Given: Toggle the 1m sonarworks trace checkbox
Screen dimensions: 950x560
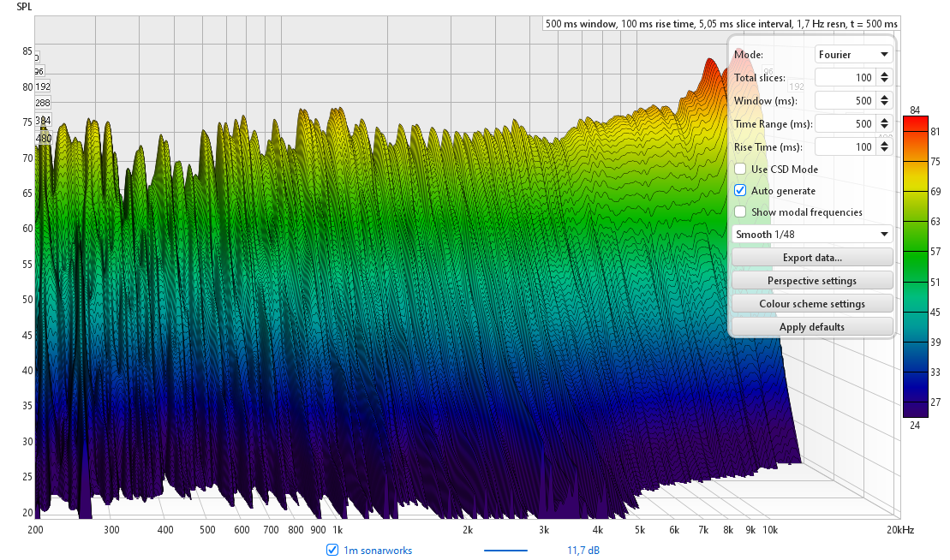Looking at the screenshot, I should (332, 550).
